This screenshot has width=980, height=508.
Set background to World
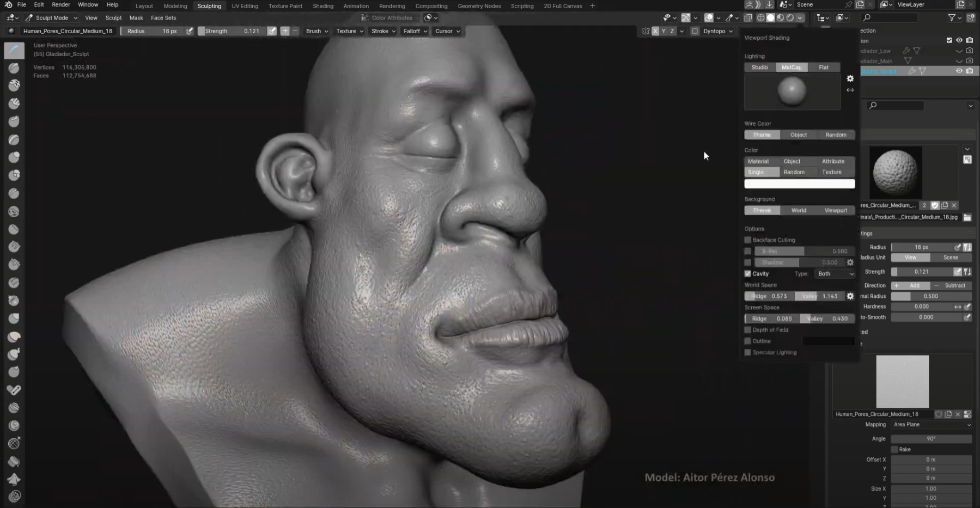(x=799, y=211)
